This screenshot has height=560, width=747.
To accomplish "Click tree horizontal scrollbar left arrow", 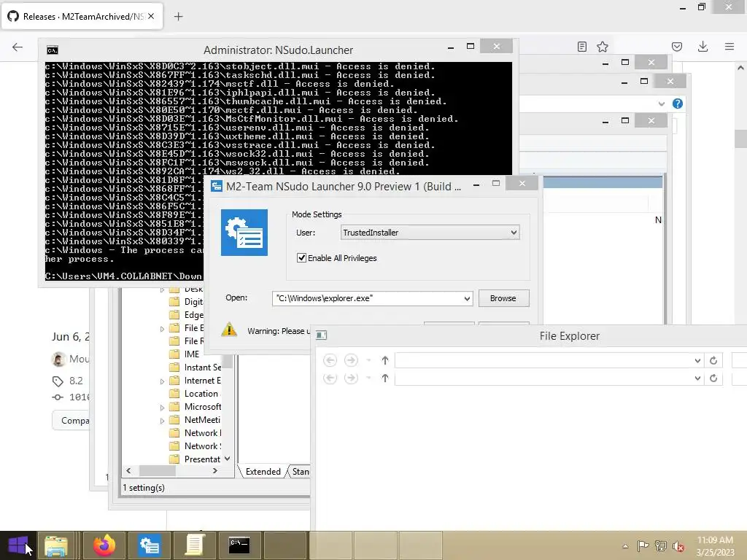I will pyautogui.click(x=128, y=471).
